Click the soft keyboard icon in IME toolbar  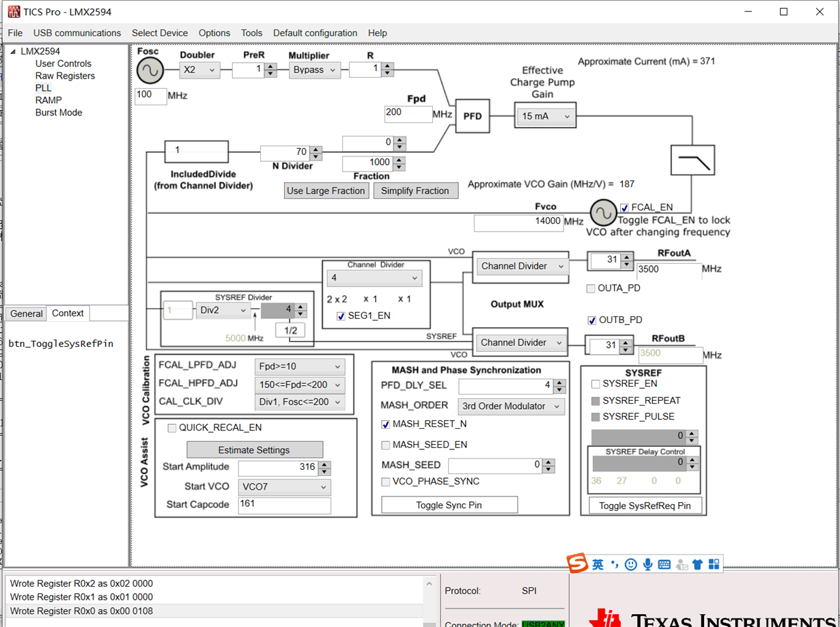pos(664,564)
